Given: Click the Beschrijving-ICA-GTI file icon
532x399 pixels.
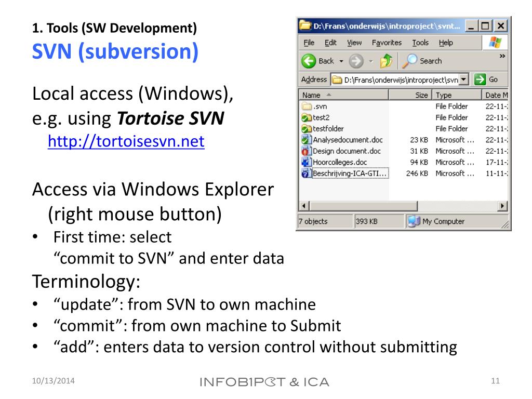Looking at the screenshot, I should point(307,173).
